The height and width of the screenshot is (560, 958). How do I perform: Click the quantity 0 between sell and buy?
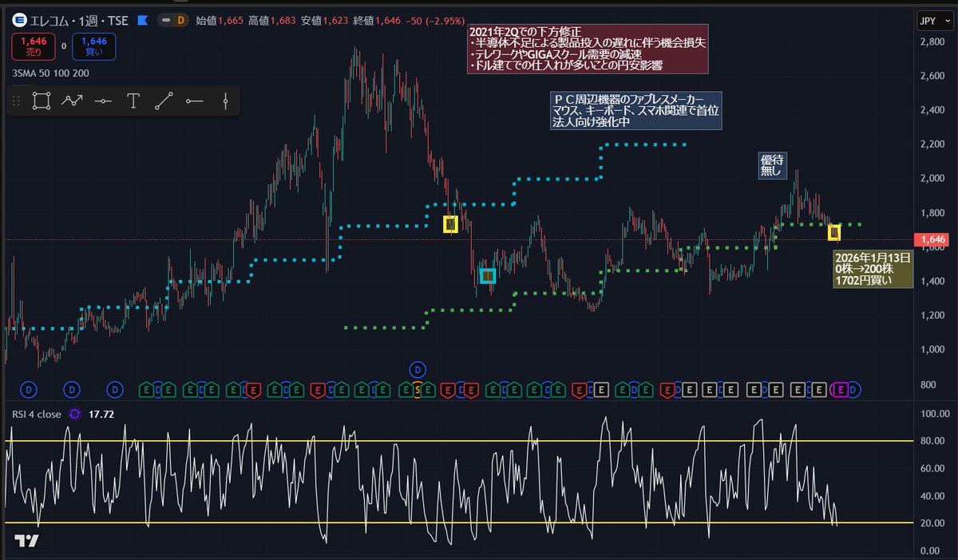tap(65, 47)
